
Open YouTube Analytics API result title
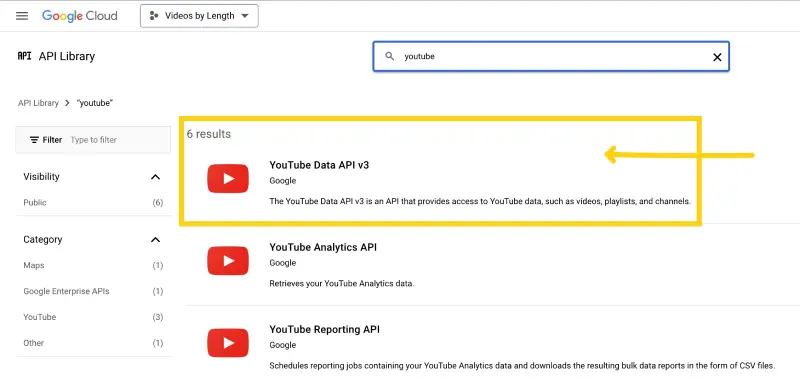[x=323, y=247]
